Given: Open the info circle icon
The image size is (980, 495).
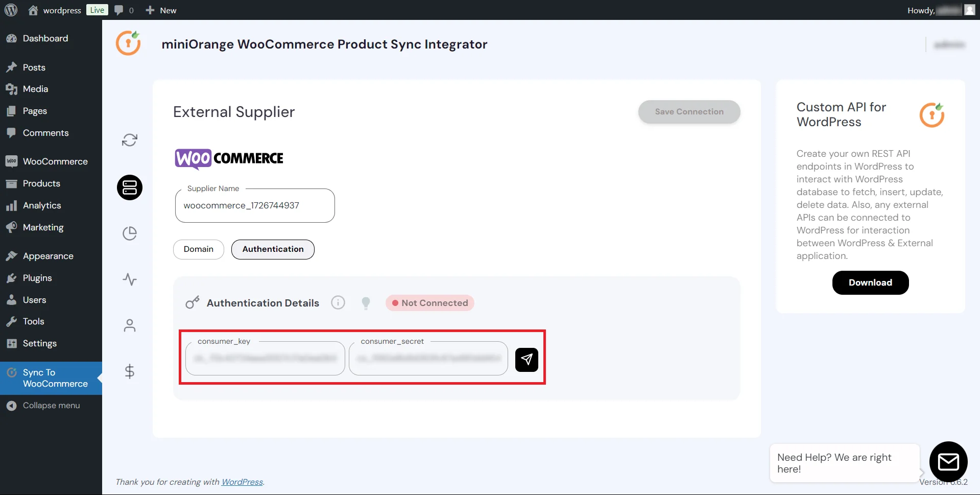Looking at the screenshot, I should click(x=338, y=303).
